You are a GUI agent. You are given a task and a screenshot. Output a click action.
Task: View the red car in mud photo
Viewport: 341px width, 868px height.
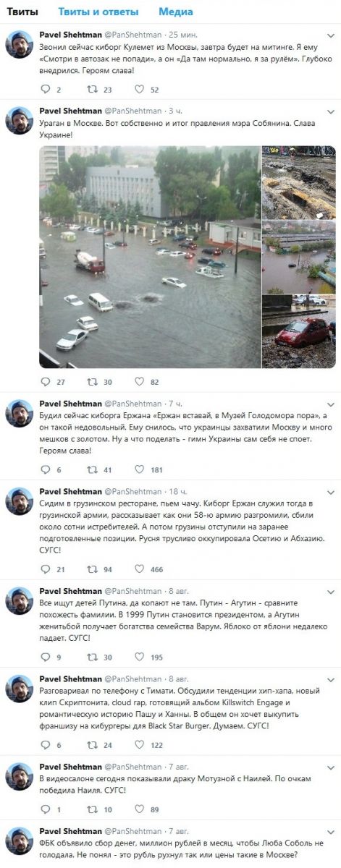tap(298, 331)
